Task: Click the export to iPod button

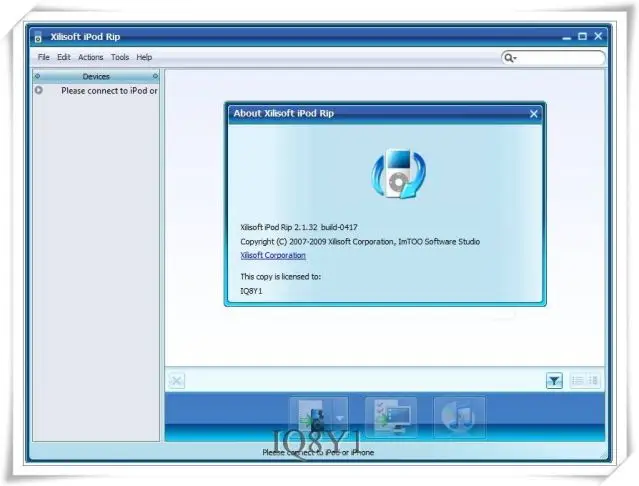Action: coord(312,418)
